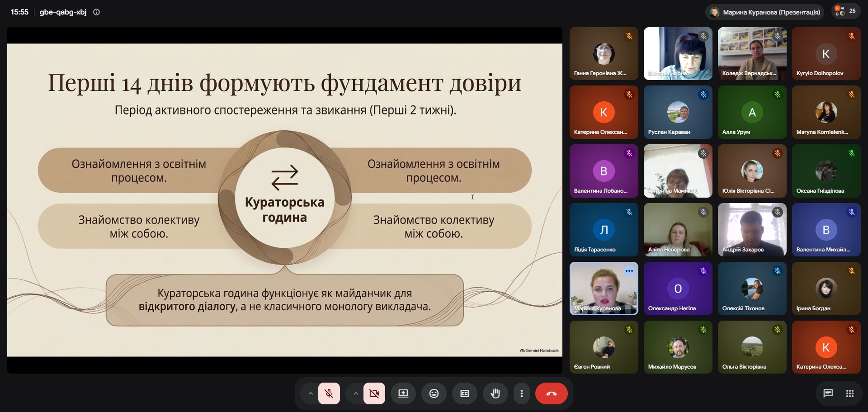Click the Марина Куранова (Презентація) chip
Screen dimensions: 868x412
[x=764, y=12]
